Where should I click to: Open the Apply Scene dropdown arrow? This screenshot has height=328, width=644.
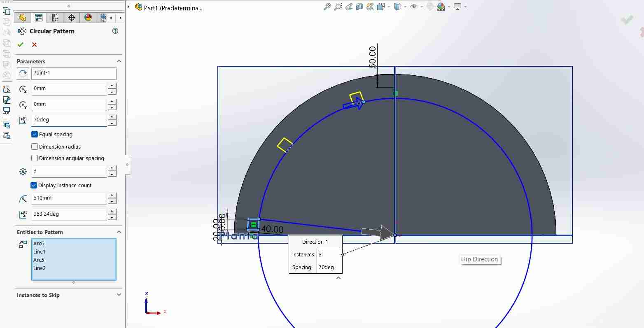[x=449, y=7]
